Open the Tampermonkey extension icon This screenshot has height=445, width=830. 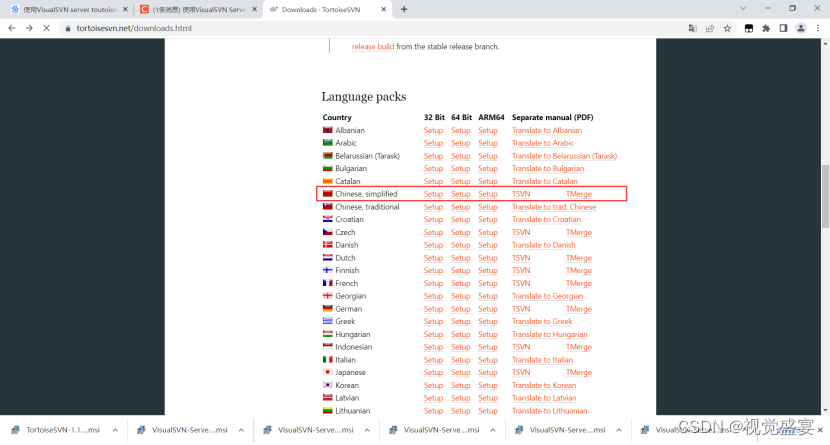click(x=748, y=28)
